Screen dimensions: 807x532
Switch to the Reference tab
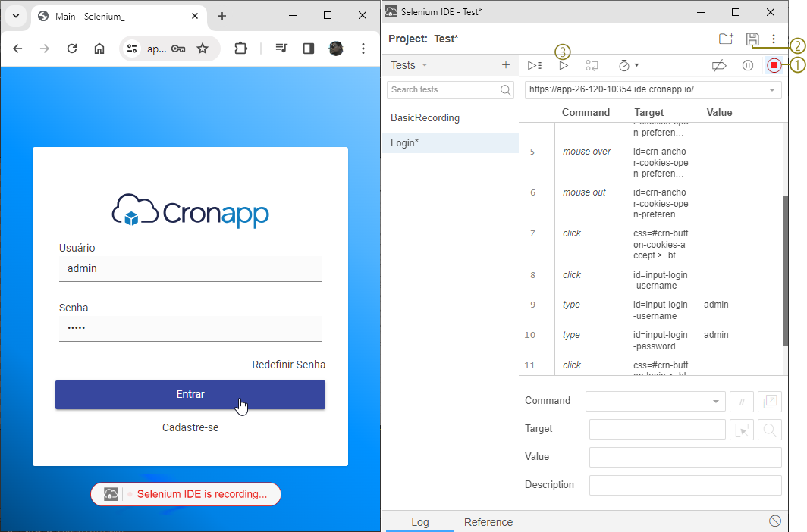(488, 522)
